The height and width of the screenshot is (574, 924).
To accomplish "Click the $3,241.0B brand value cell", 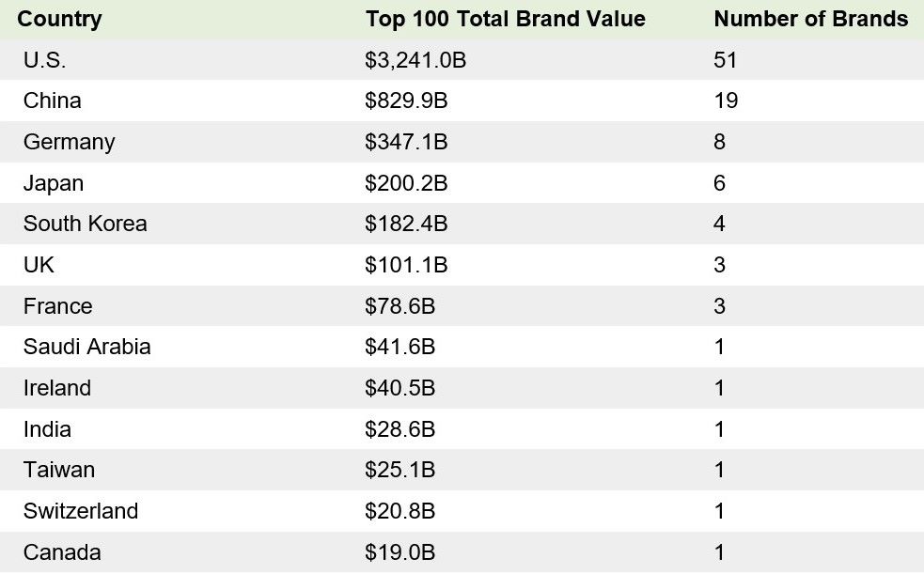I will tap(415, 60).
